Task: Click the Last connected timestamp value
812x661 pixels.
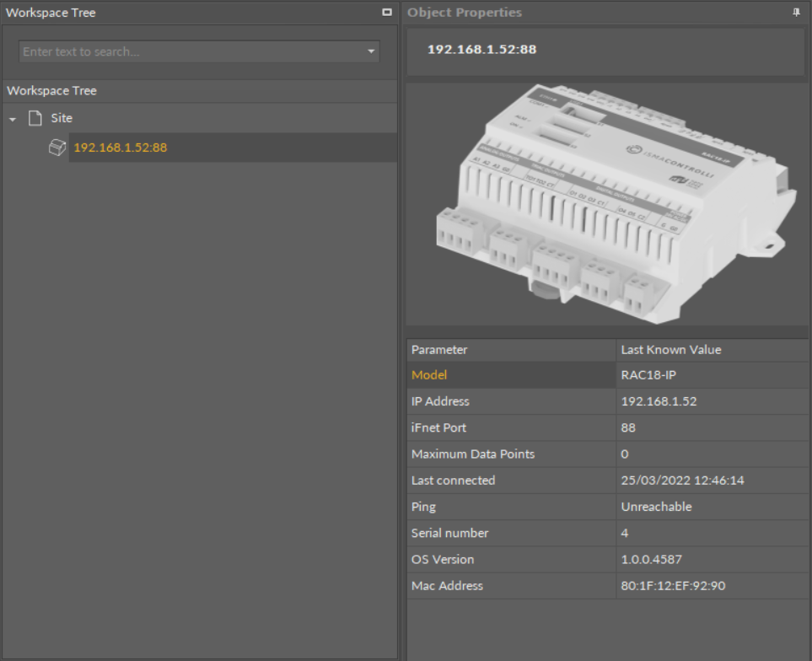Action: coord(682,481)
